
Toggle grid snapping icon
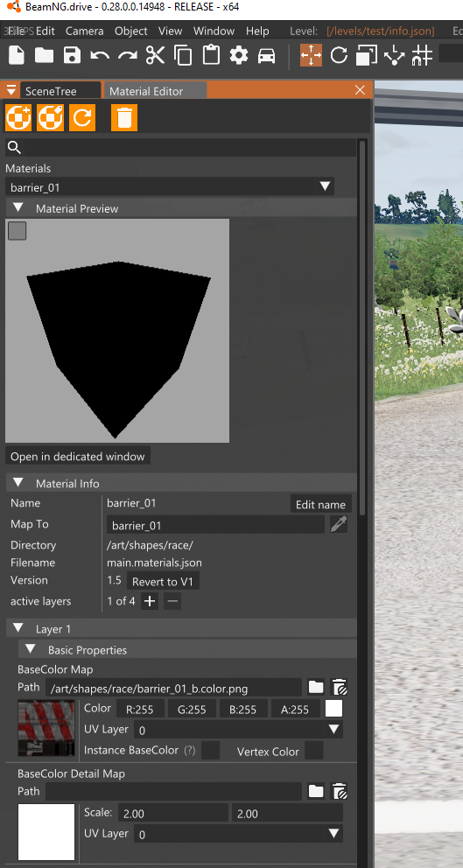[x=422, y=55]
